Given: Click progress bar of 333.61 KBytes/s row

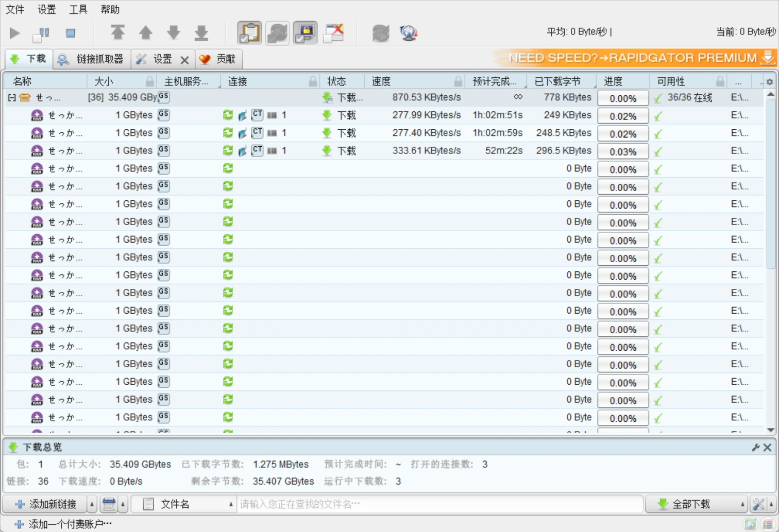Looking at the screenshot, I should point(623,151).
